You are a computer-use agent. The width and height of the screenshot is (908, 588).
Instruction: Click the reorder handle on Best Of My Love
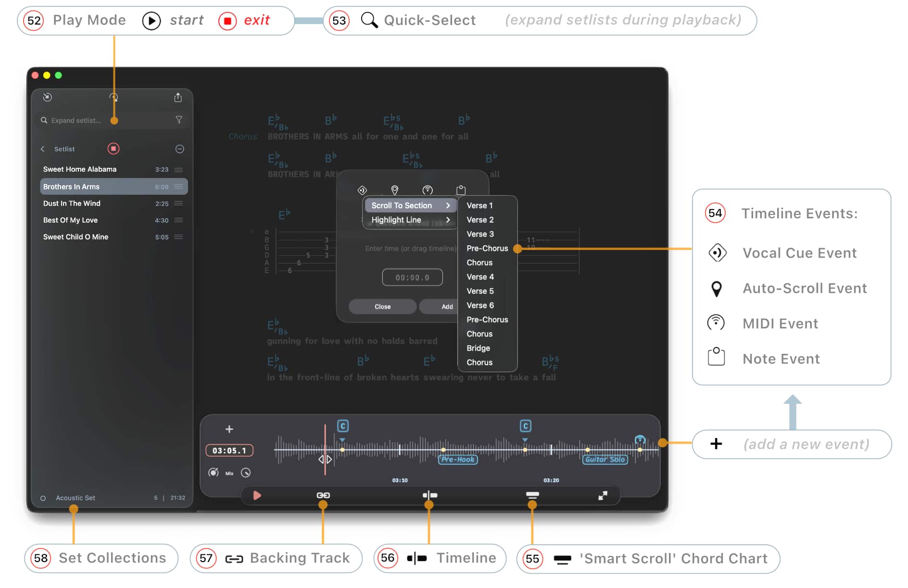tap(178, 220)
